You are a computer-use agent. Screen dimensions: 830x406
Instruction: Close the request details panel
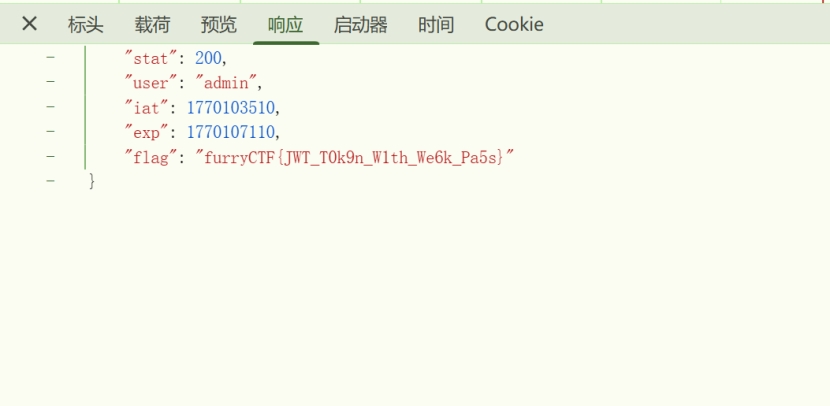pos(30,24)
